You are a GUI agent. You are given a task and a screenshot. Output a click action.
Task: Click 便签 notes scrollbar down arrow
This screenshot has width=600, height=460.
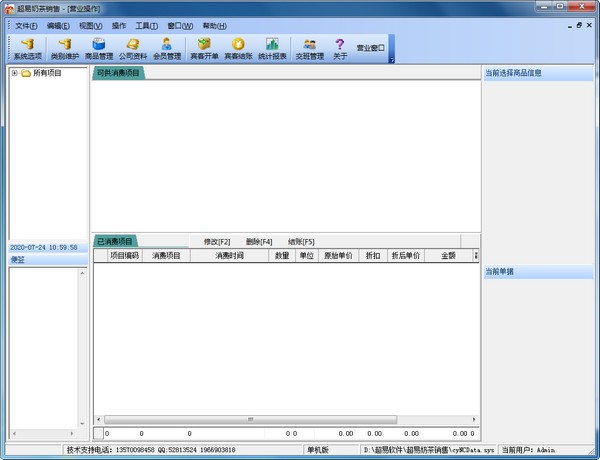click(x=82, y=424)
